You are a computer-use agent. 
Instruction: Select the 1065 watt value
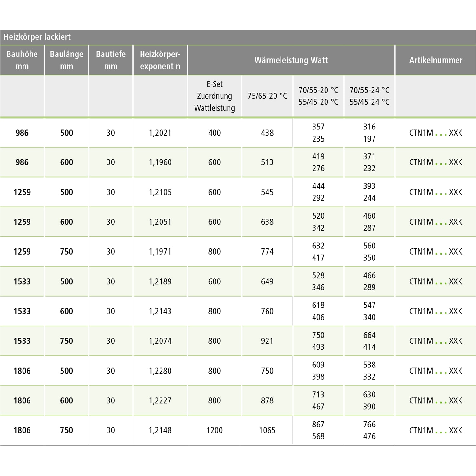tap(267, 430)
